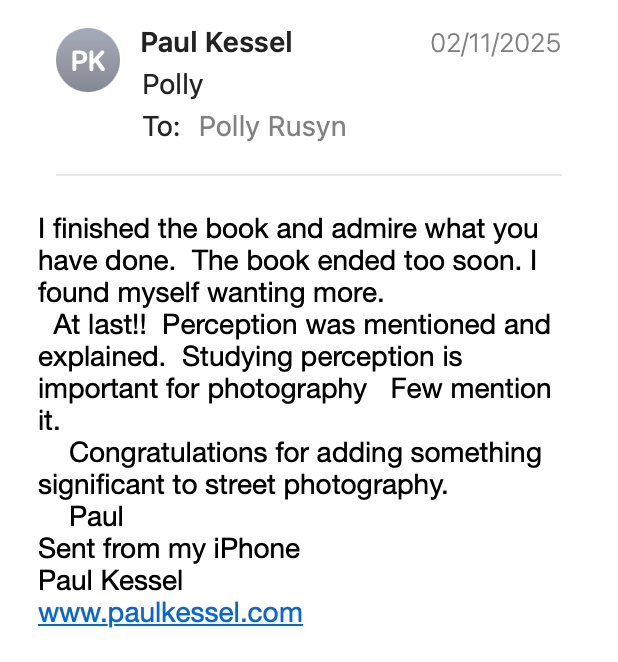Viewport: 618px width, 662px height.
Task: Click the header divider line
Action: tap(309, 174)
